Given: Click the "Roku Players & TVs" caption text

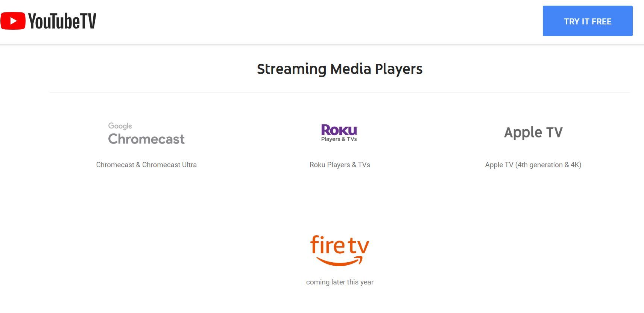Looking at the screenshot, I should point(340,165).
